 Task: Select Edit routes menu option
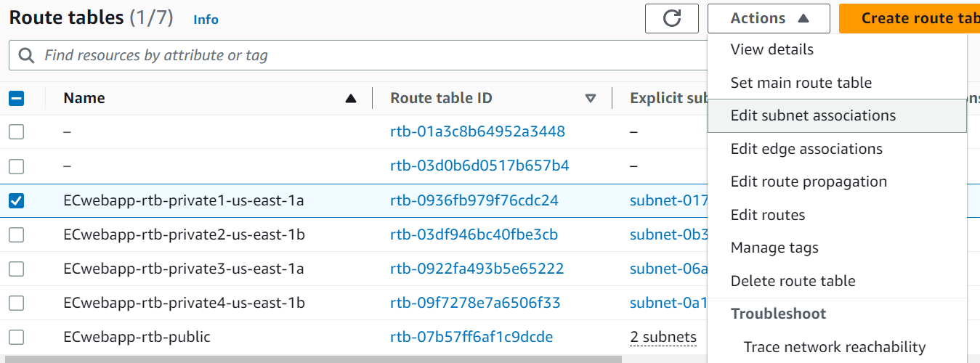(767, 215)
